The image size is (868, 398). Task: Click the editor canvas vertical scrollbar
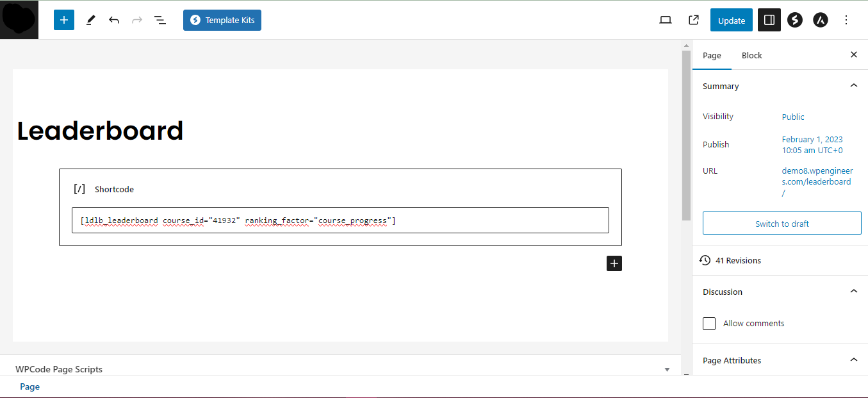[686, 135]
